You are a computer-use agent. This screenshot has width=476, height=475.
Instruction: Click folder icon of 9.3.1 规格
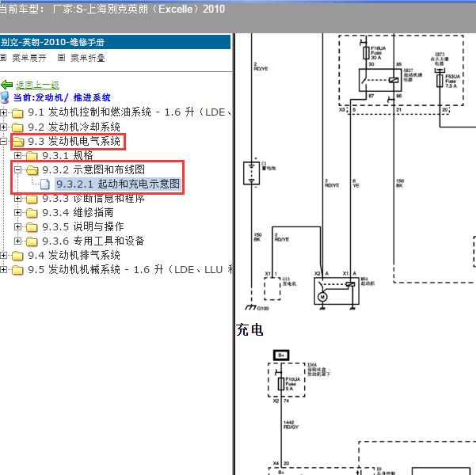pos(32,156)
